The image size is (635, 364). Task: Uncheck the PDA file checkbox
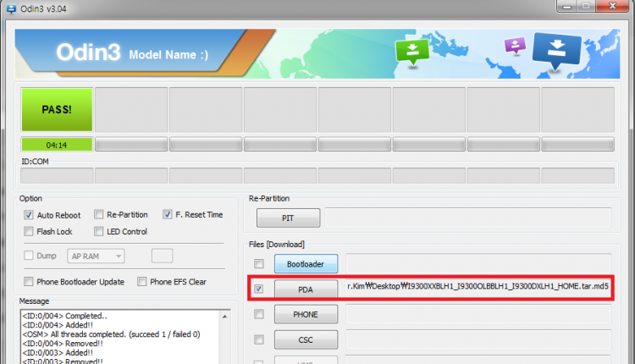(x=258, y=289)
